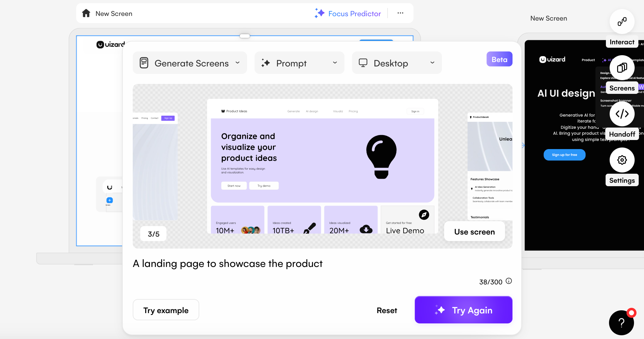Open the help question mark button

(x=621, y=323)
